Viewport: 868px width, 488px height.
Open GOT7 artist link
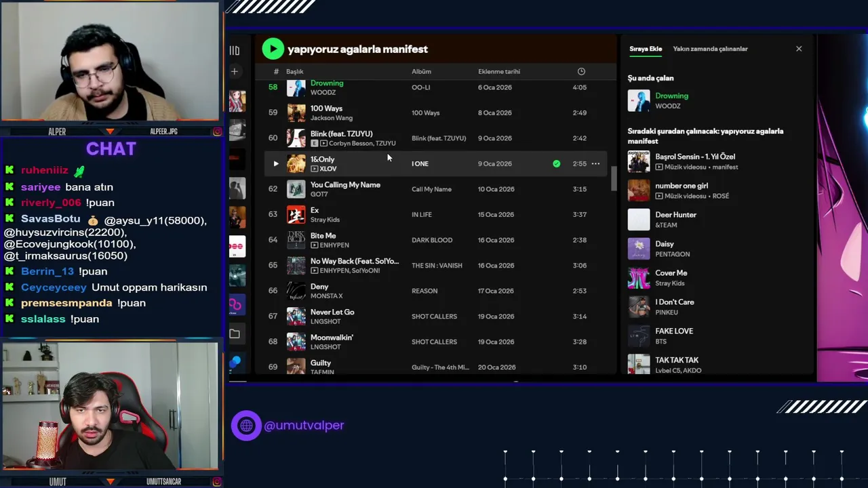coord(319,195)
